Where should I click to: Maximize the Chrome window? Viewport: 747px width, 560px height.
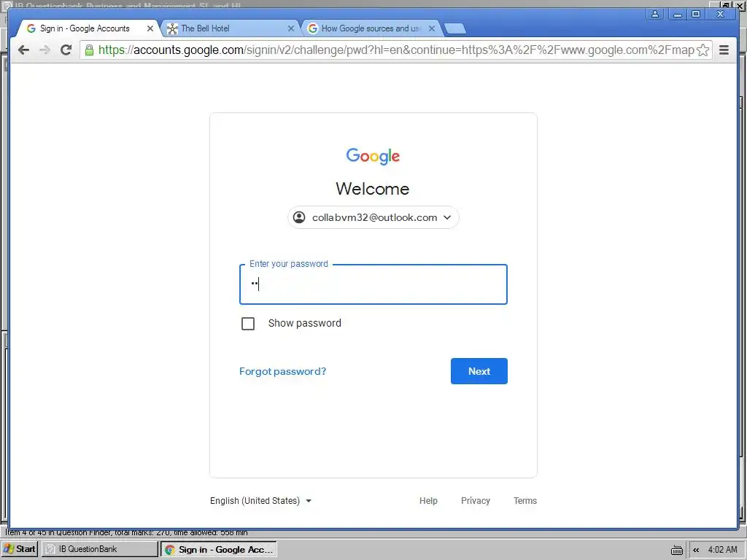696,15
